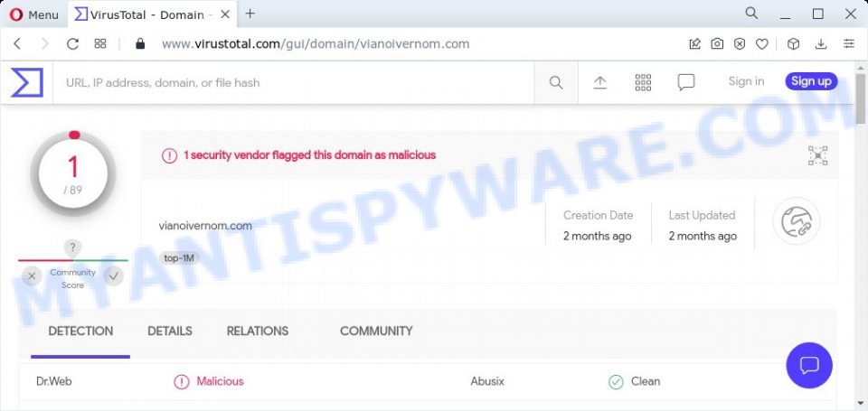Click the Sign up button
Image resolution: width=868 pixels, height=411 pixels.
click(x=811, y=81)
